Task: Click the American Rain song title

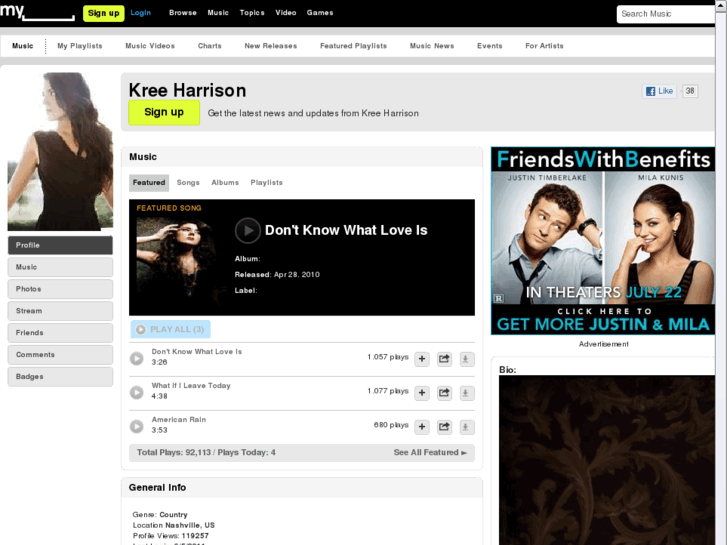Action: (179, 419)
